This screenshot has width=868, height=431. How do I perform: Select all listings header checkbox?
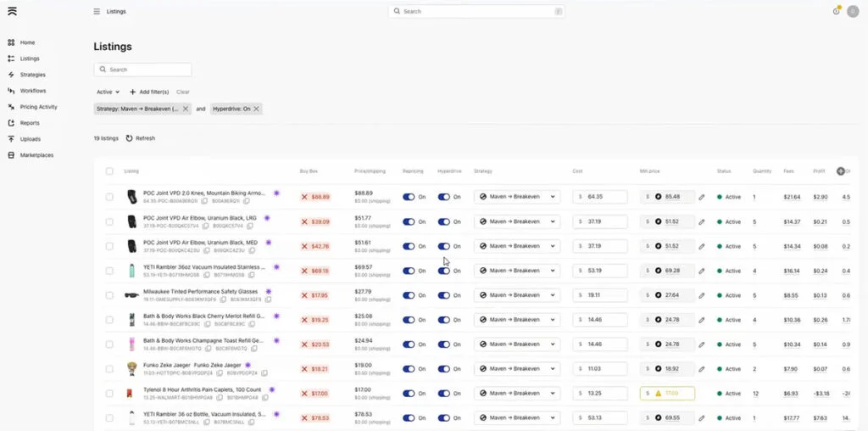pos(109,171)
